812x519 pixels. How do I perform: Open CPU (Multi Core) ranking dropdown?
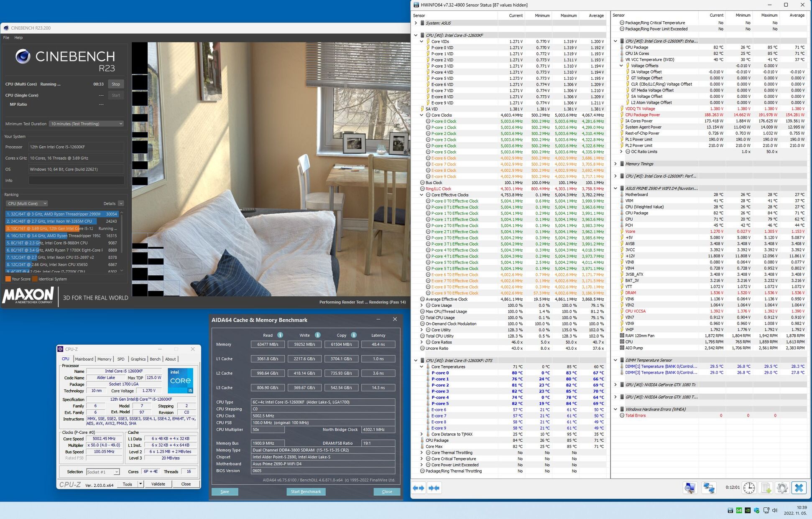point(27,204)
